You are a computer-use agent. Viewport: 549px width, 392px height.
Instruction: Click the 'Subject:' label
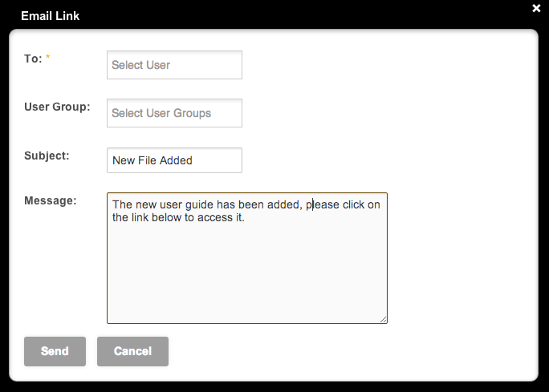coord(47,156)
